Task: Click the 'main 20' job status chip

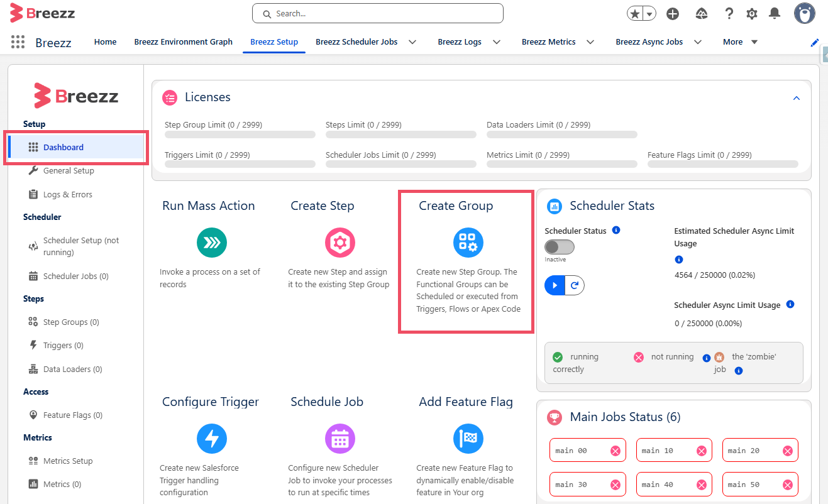Action: tap(760, 451)
